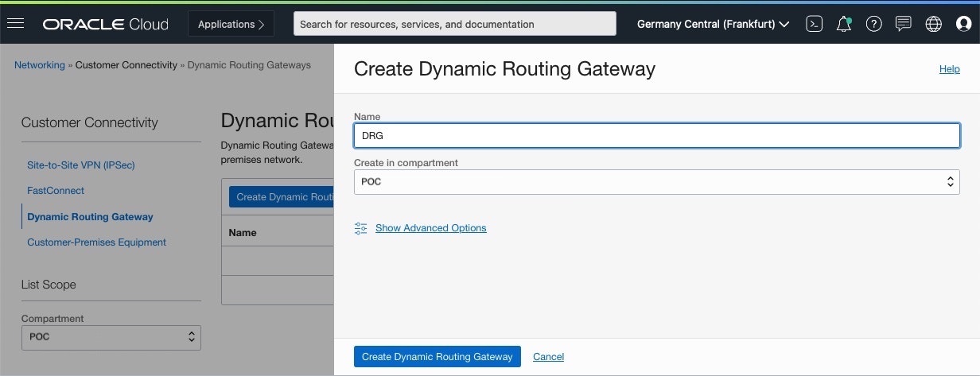Click the Name field containing DRG
The width and height of the screenshot is (980, 376).
click(656, 135)
